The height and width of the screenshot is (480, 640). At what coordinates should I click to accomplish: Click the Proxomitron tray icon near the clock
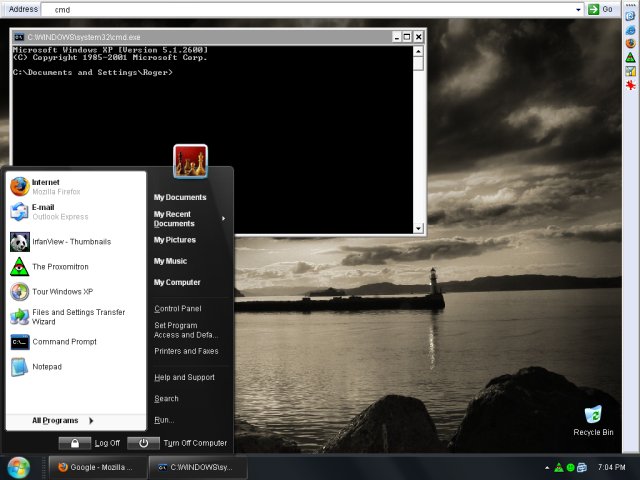558,467
